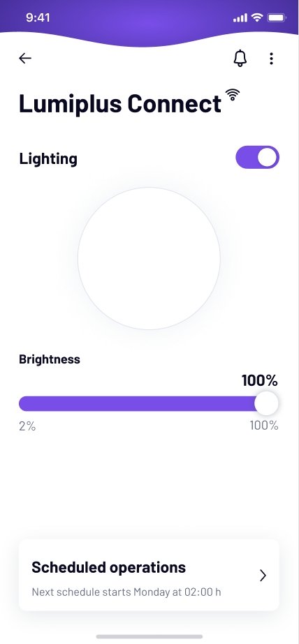Set brightness by clicking the purple slider track
The width and height of the screenshot is (299, 644).
[x=138, y=404]
